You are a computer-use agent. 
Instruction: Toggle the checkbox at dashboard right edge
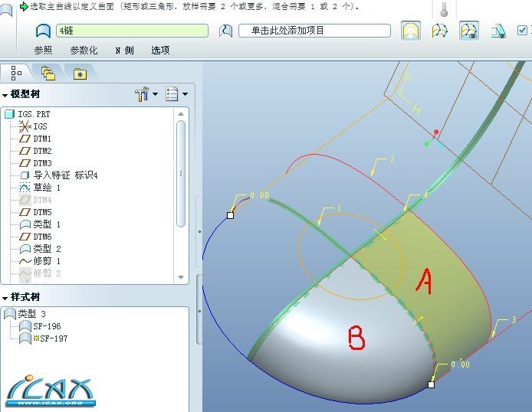522,31
